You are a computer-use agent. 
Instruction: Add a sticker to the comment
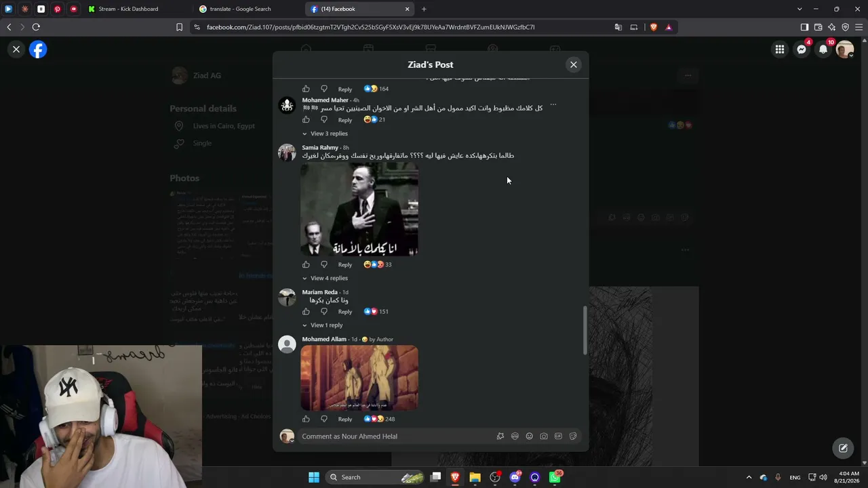(573, 436)
